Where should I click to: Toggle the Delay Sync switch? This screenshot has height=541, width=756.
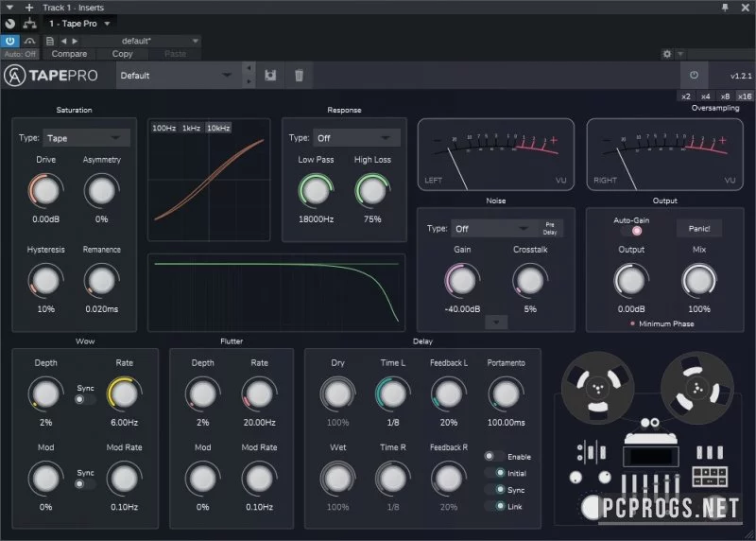point(494,489)
